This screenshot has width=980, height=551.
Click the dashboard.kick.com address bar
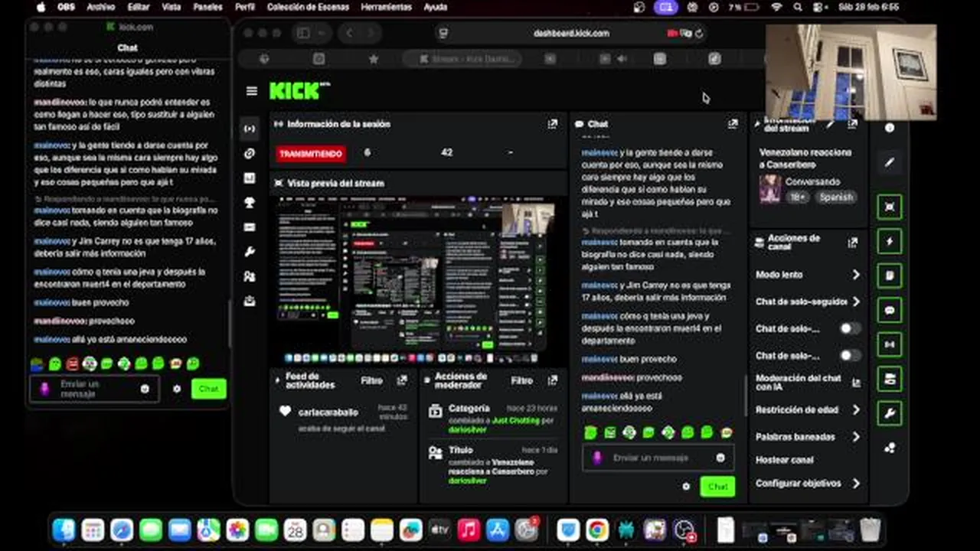point(570,33)
